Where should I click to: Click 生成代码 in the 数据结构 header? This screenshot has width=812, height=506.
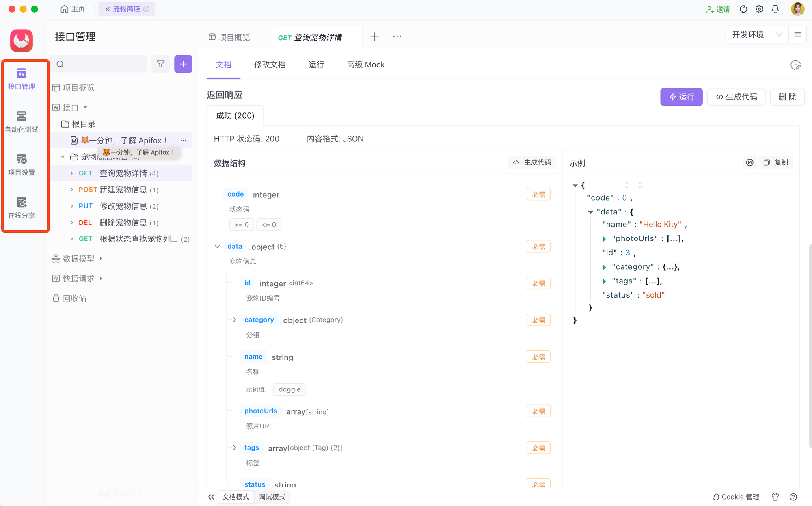click(x=531, y=162)
